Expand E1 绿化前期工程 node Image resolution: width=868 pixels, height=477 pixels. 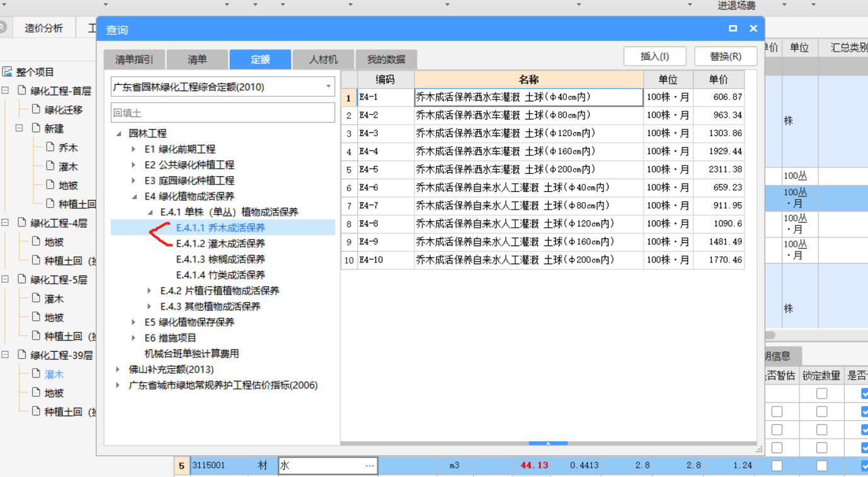click(134, 149)
